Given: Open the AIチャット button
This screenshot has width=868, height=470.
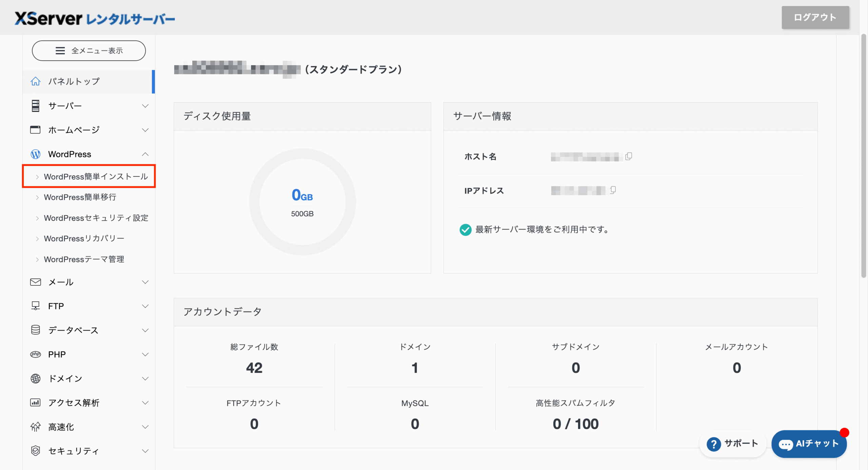Looking at the screenshot, I should click(x=809, y=444).
